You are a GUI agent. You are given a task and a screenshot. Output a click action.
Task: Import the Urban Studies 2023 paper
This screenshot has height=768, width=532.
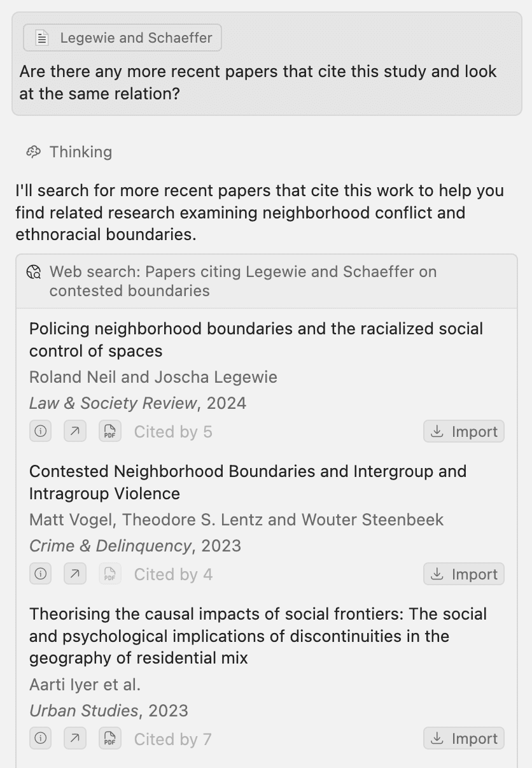[464, 739]
